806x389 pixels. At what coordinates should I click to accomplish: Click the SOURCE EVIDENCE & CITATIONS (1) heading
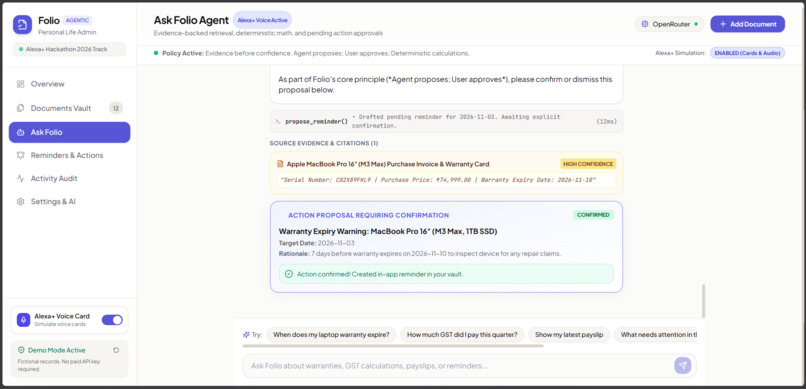pyautogui.click(x=324, y=143)
